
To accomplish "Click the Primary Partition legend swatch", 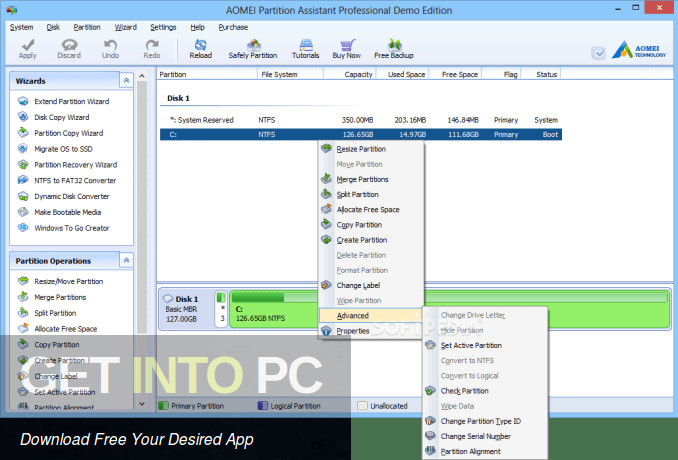I will [163, 406].
